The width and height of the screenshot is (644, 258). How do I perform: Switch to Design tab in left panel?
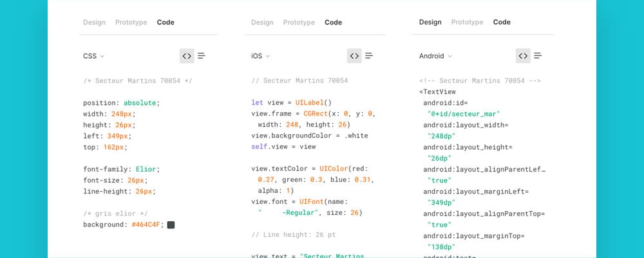[x=94, y=22]
